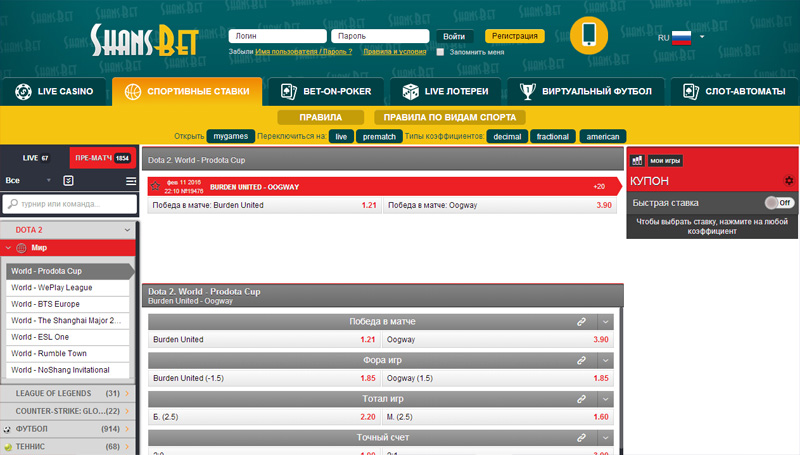Open the mygames button

click(x=231, y=136)
